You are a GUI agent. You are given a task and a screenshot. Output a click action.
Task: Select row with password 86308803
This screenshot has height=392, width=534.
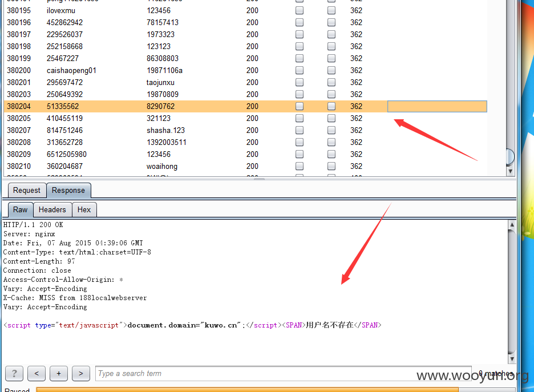[x=163, y=59]
